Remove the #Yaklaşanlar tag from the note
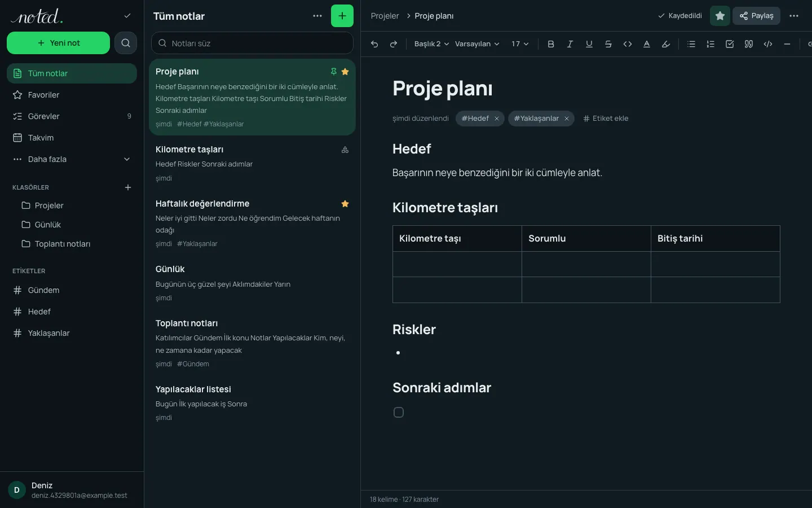Viewport: 812px width, 508px height. tap(567, 119)
